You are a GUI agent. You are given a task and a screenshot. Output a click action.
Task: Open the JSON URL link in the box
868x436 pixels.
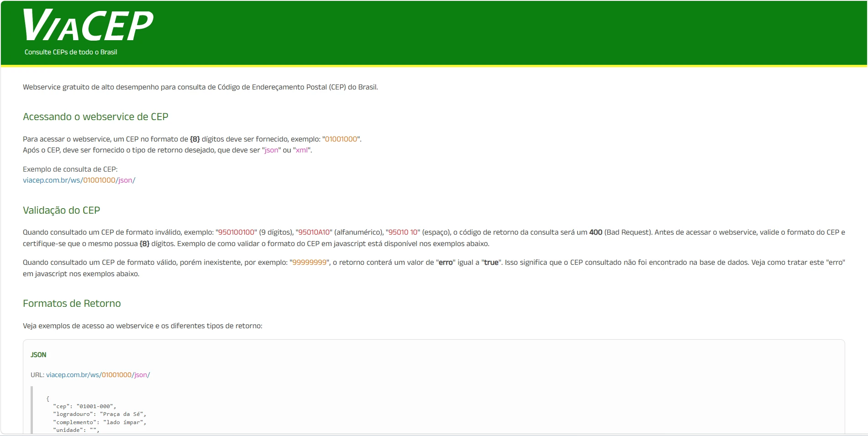tap(98, 375)
